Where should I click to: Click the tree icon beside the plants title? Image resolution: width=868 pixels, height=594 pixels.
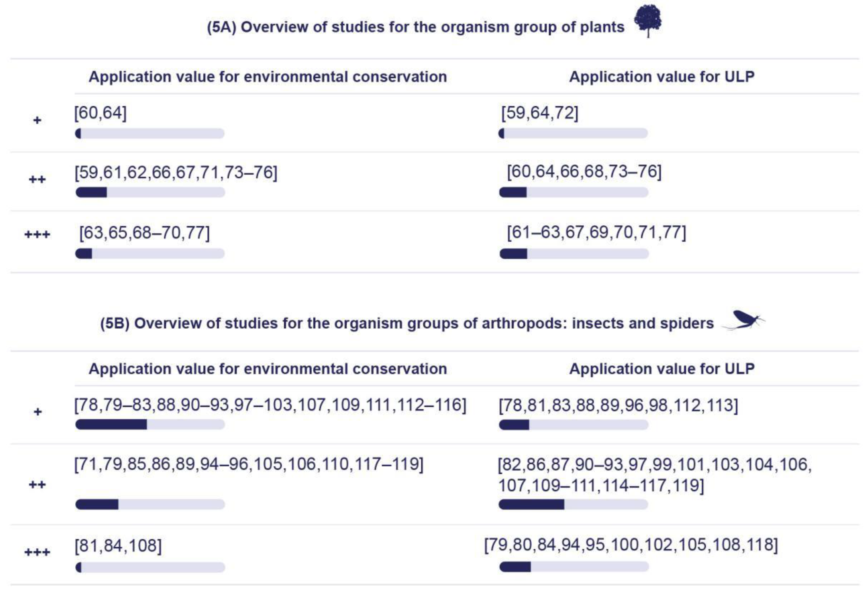coord(648,20)
